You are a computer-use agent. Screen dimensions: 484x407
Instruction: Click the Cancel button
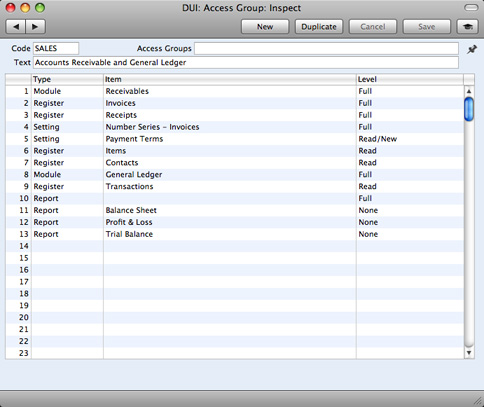pos(373,27)
